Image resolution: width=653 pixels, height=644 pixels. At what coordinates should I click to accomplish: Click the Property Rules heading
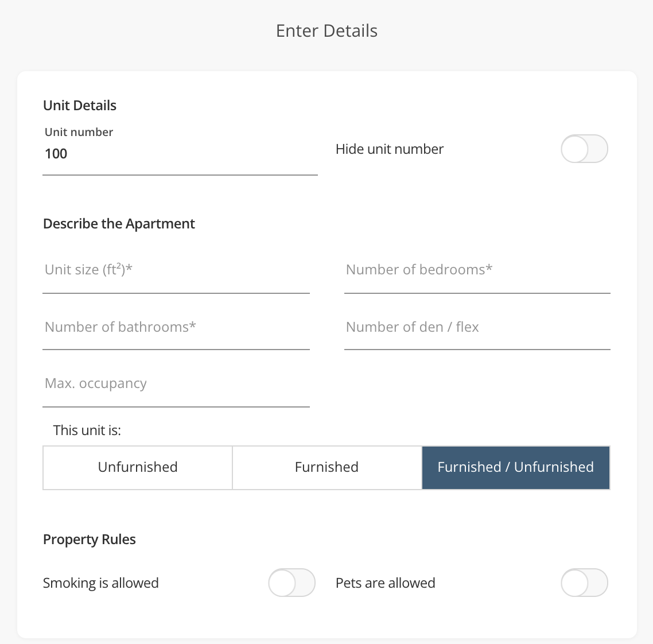(89, 539)
